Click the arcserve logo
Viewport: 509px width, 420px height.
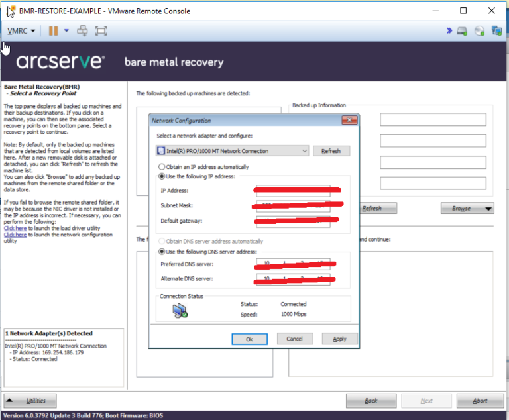(x=60, y=62)
